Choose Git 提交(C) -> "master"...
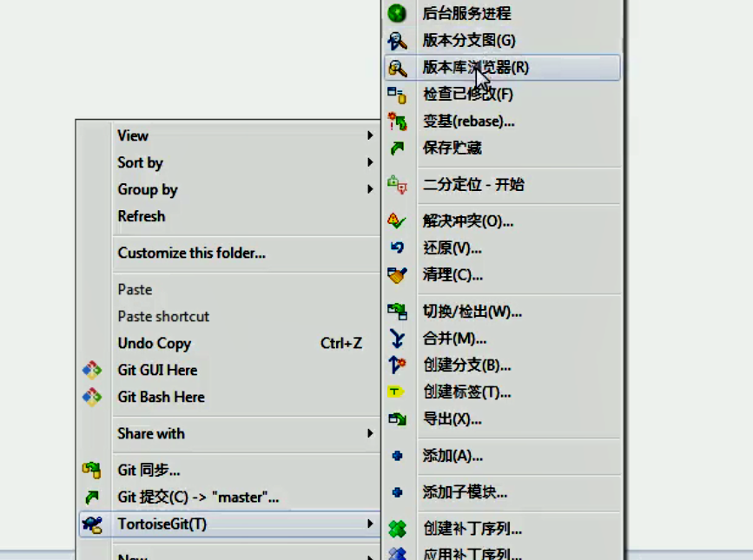 (229, 497)
